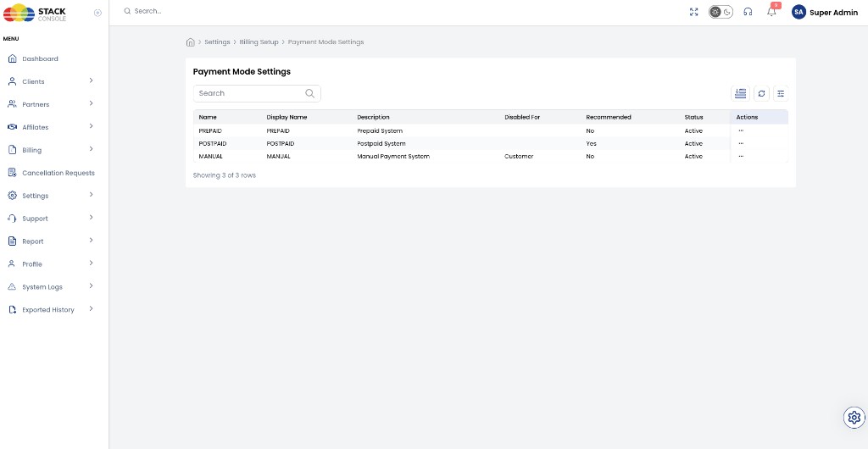Select the Billing menu label
868x449 pixels.
click(x=31, y=151)
